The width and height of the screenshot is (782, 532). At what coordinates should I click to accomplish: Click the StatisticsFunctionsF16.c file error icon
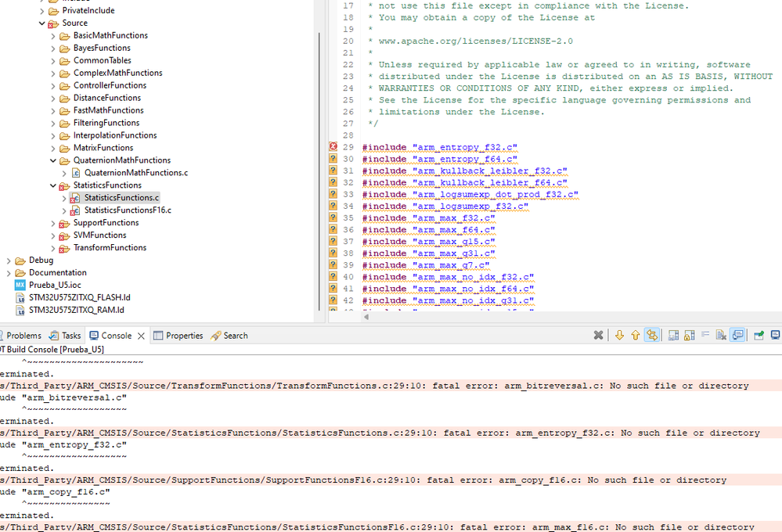click(75, 211)
